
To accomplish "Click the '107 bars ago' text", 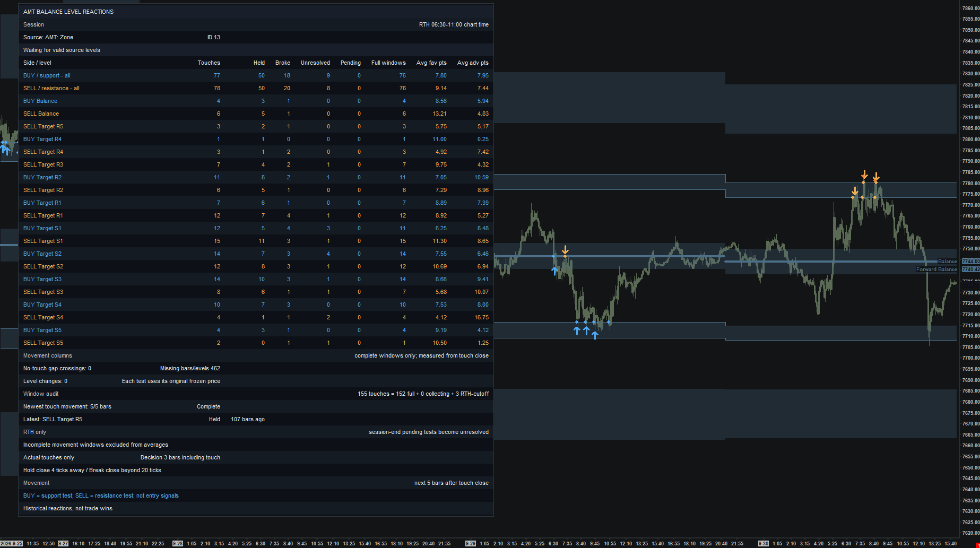I will 248,419.
